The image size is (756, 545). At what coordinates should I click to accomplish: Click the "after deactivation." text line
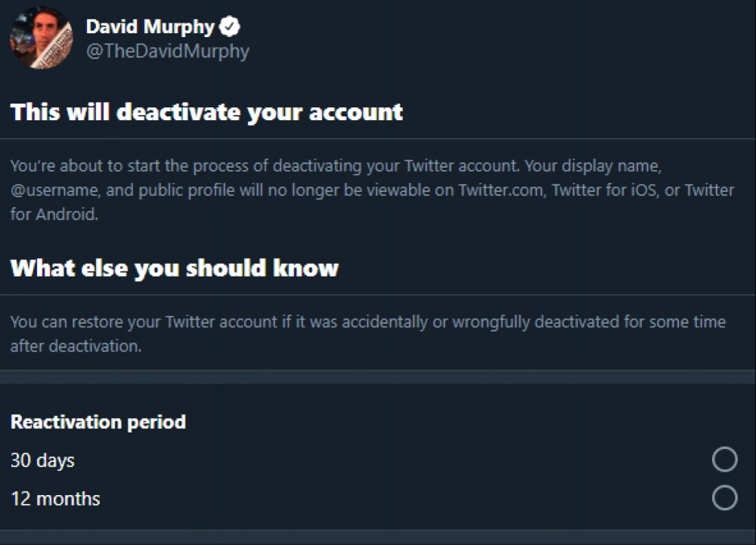(x=76, y=346)
